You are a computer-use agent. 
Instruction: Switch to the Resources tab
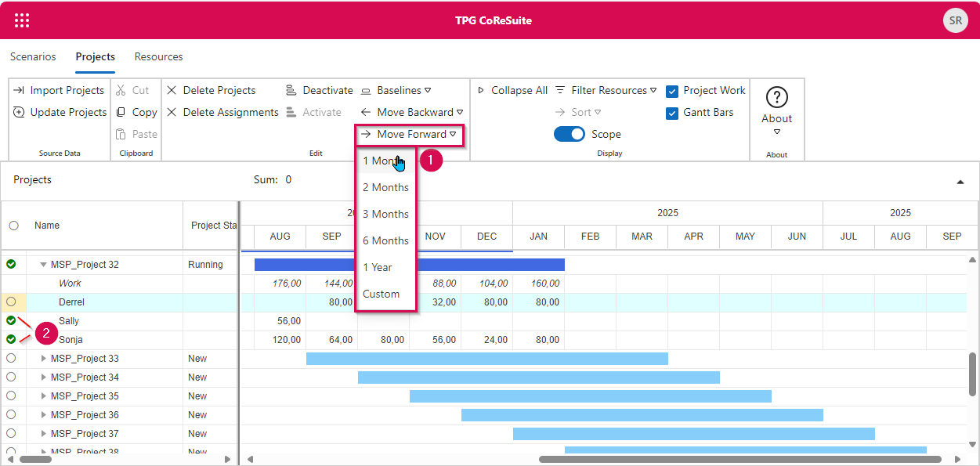pyautogui.click(x=158, y=57)
